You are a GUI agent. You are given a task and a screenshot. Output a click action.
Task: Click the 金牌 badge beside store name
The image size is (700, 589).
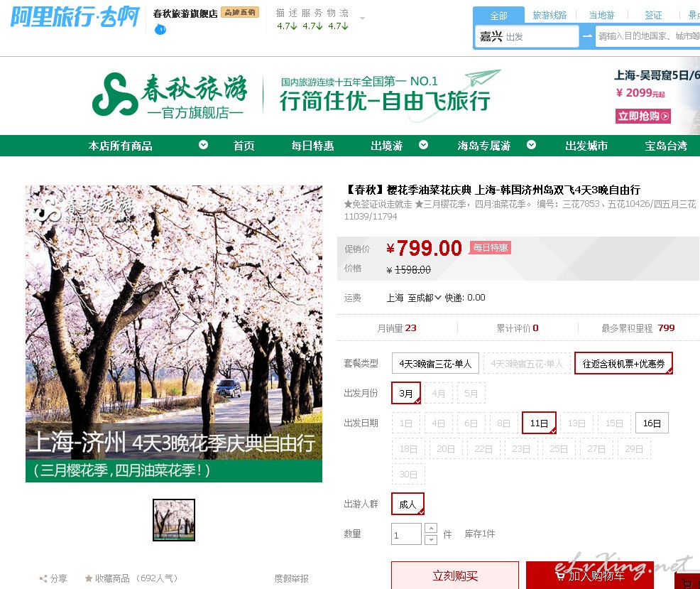point(240,13)
